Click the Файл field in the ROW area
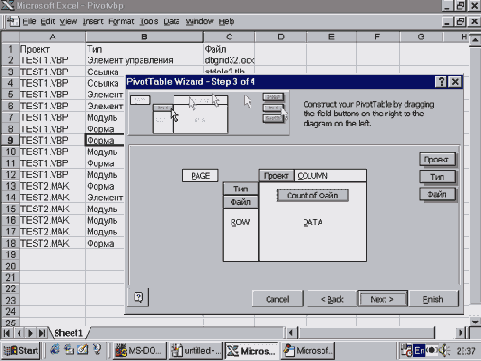 pyautogui.click(x=241, y=202)
